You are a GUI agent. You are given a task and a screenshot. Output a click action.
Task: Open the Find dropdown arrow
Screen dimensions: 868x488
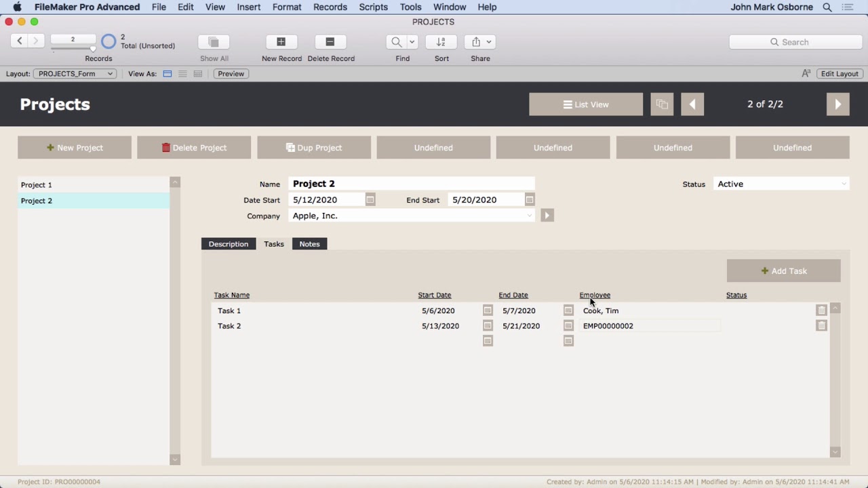pyautogui.click(x=412, y=42)
